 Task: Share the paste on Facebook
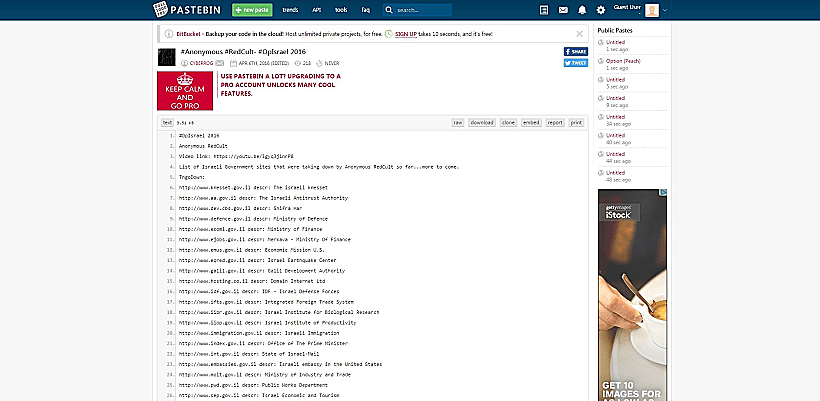pos(576,50)
